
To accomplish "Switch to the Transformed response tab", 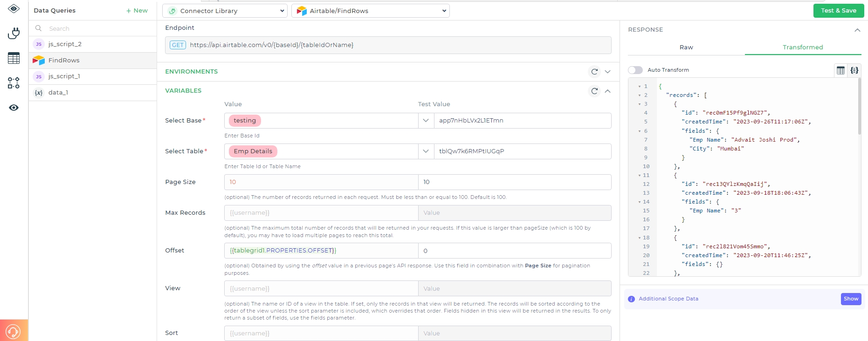I will [x=803, y=47].
